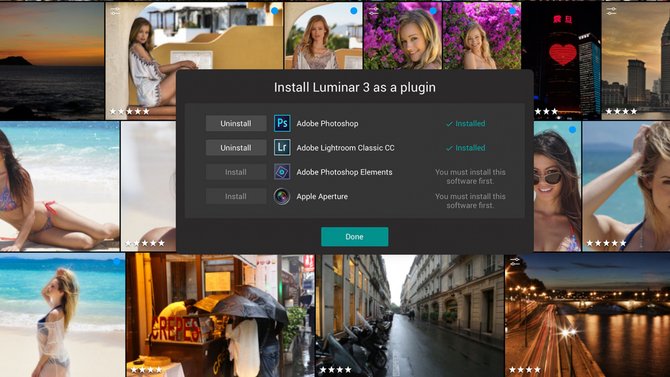Image resolution: width=670 pixels, height=377 pixels.
Task: Select the woman under arch portrait thumbnail
Action: point(323,36)
